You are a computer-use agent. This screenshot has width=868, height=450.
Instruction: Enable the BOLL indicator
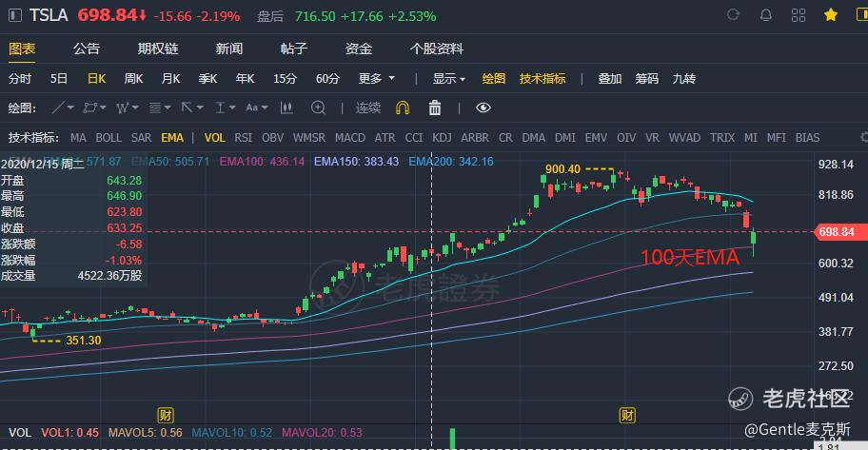tap(108, 137)
